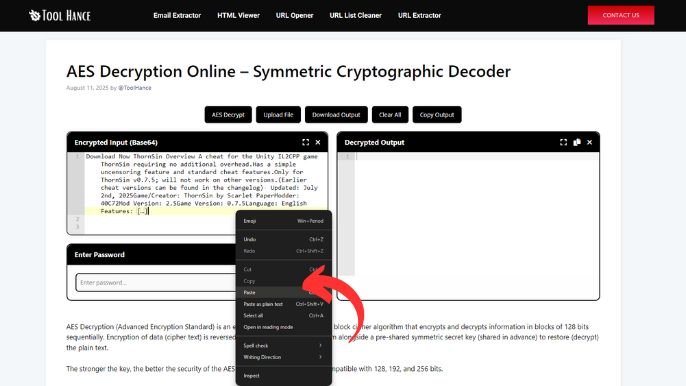Screen dimensions: 686x386
Task: Click the red CONTACT US button
Action: click(621, 15)
